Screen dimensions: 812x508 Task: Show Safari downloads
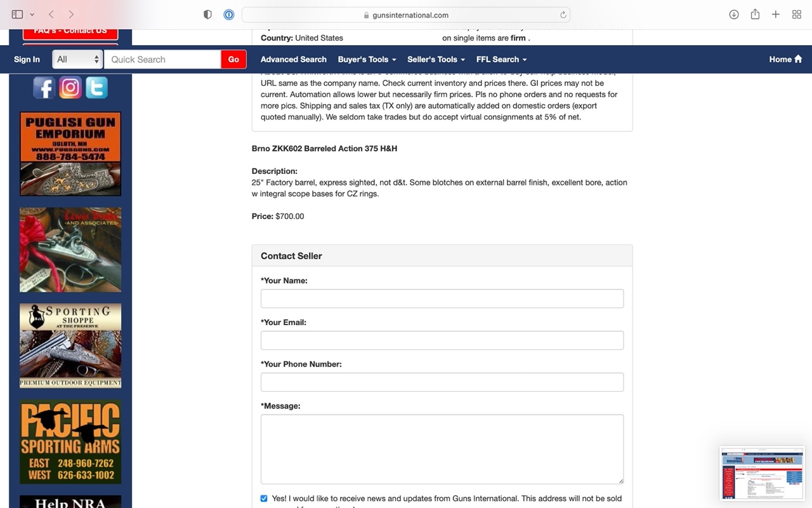(x=734, y=15)
